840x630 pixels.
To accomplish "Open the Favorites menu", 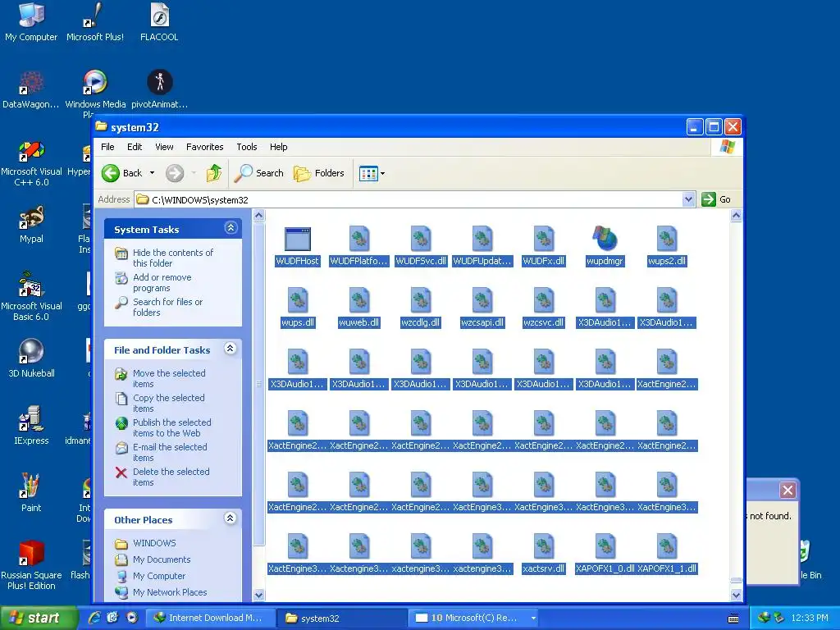I will pyautogui.click(x=204, y=147).
